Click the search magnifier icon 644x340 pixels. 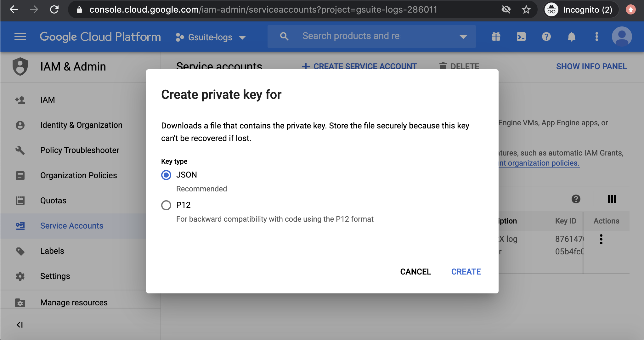284,36
